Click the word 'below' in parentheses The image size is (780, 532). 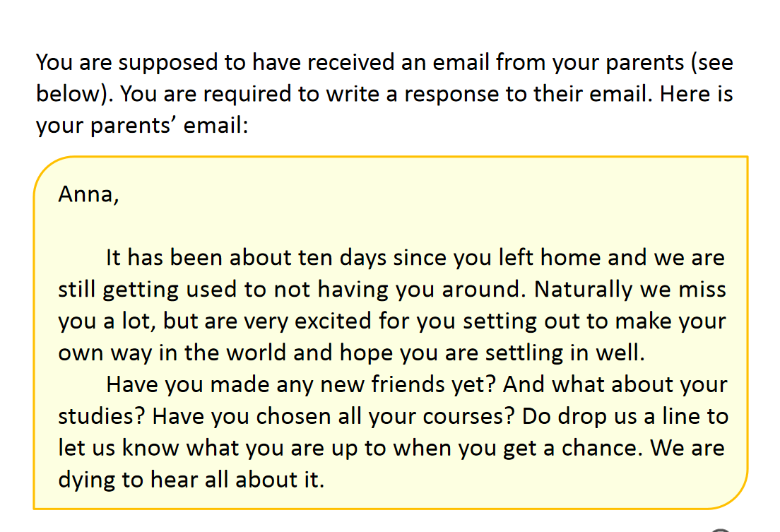click(69, 93)
